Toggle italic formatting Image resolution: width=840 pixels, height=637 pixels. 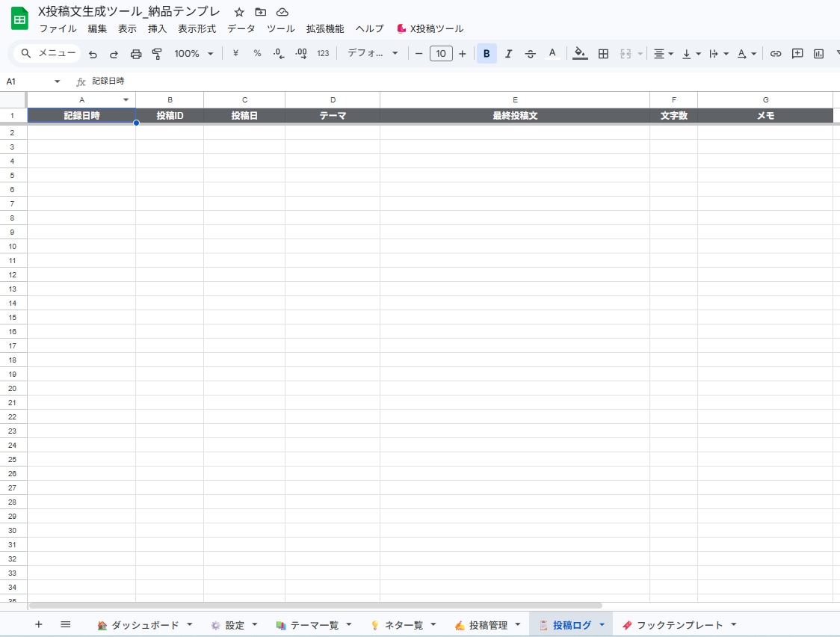point(508,54)
